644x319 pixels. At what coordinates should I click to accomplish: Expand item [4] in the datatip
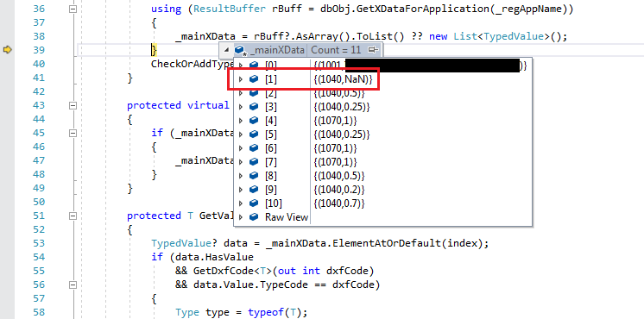tap(241, 121)
